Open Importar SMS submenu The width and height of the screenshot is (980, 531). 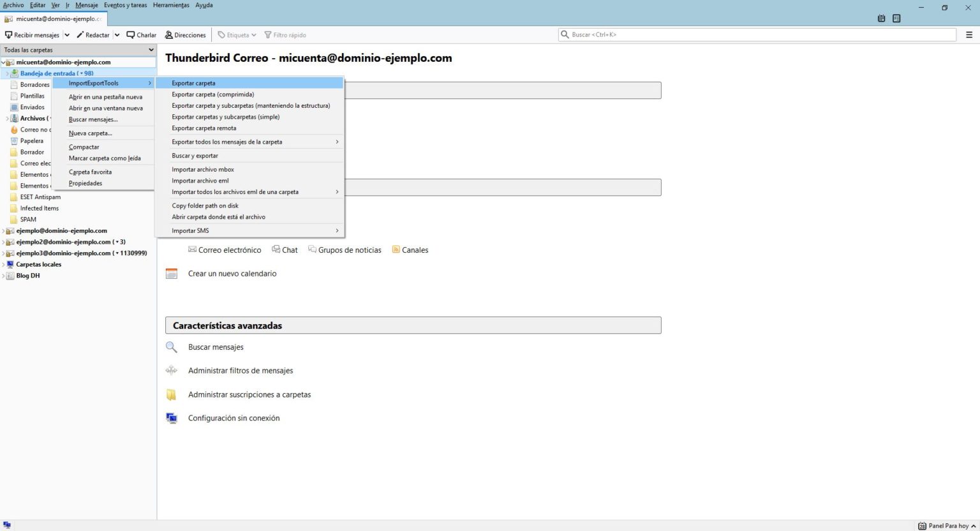point(249,230)
